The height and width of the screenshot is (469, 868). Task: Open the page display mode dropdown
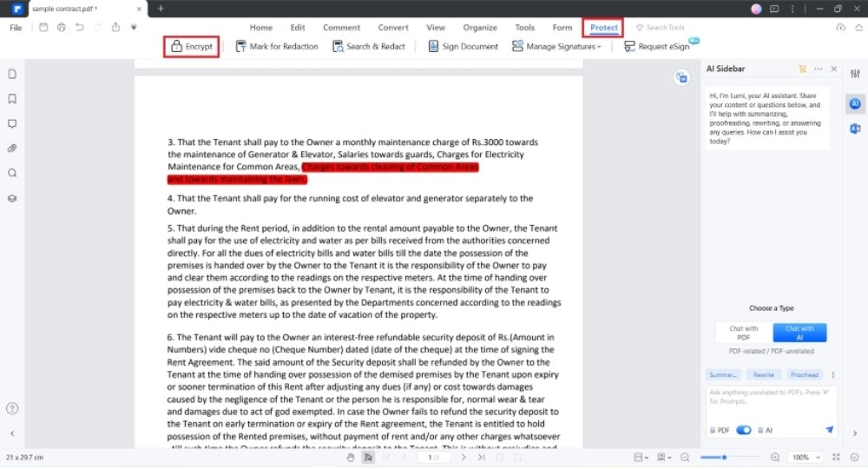[664, 458]
